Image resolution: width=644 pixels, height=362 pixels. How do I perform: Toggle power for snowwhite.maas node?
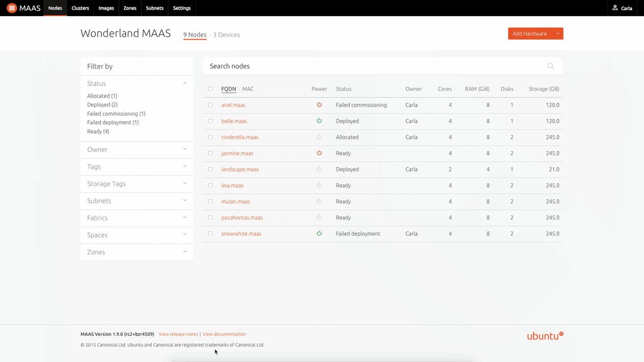pyautogui.click(x=319, y=234)
